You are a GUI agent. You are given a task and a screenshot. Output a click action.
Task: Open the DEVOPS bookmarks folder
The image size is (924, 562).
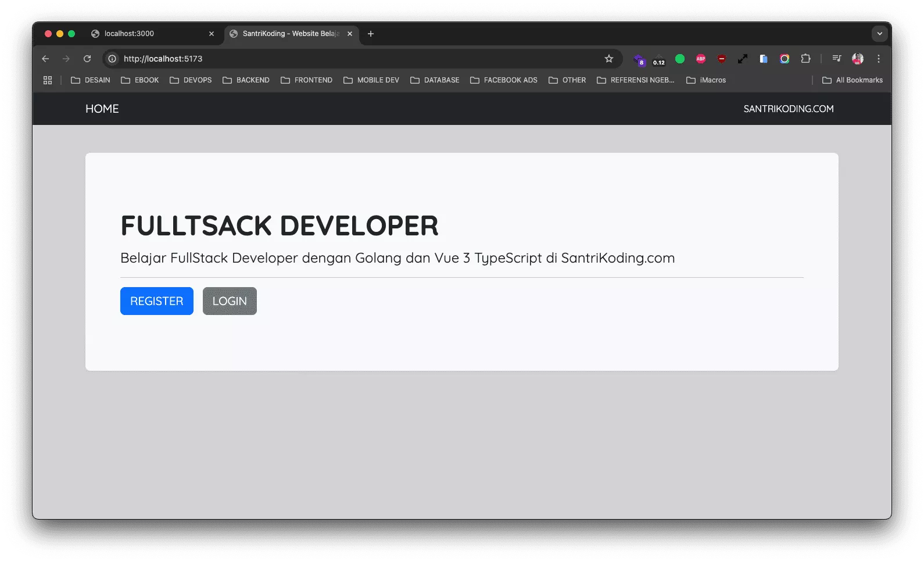(191, 80)
